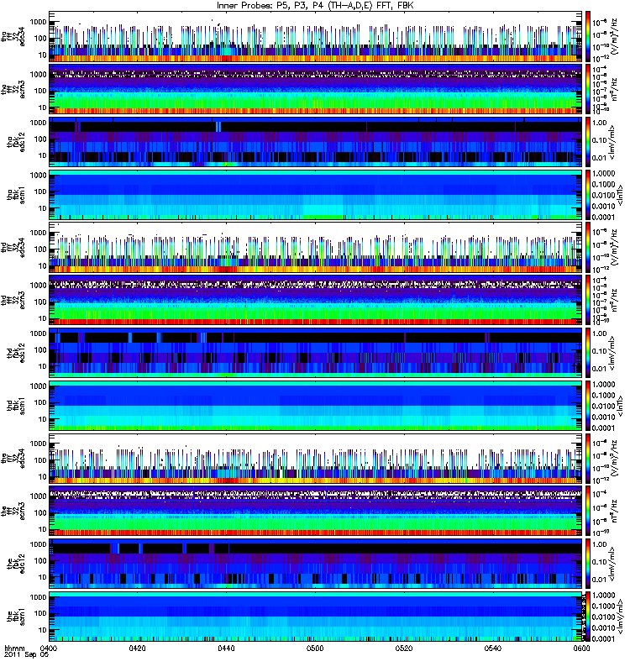Click the 'the fff 32 edc34' y-axis label
Screen dimensions: 630x672
[13, 459]
